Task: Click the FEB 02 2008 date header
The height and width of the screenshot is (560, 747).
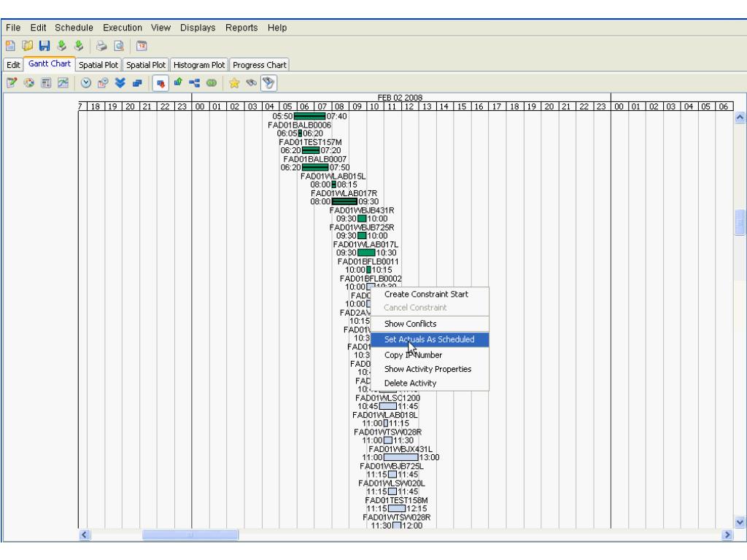Action: point(400,97)
